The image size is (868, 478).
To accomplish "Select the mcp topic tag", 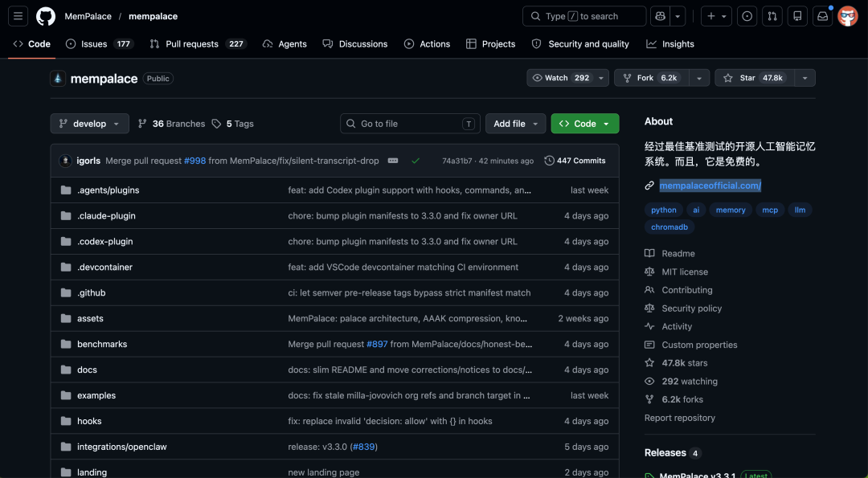I will point(770,210).
